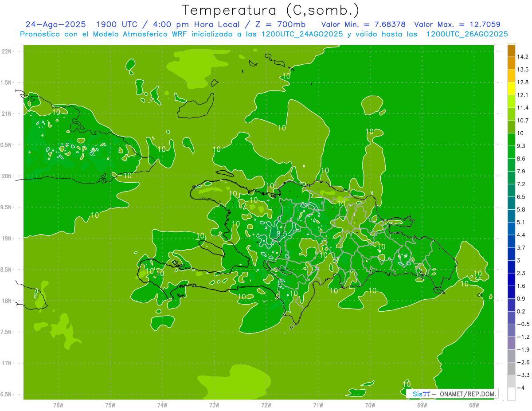Image resolution: width=532 pixels, height=411 pixels.
Task: Click the "17N" latitude axis label
Action: coord(6,363)
